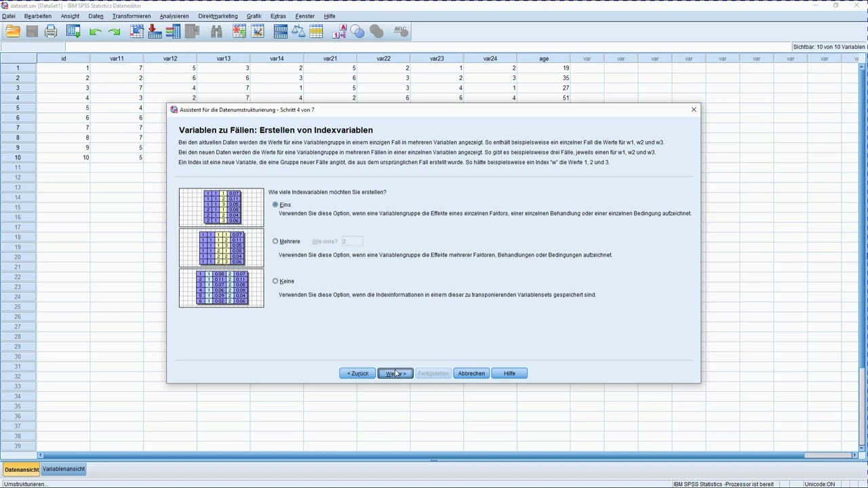Click the no-index example thumbnail
Viewport: 868px width, 488px height.
point(221,288)
